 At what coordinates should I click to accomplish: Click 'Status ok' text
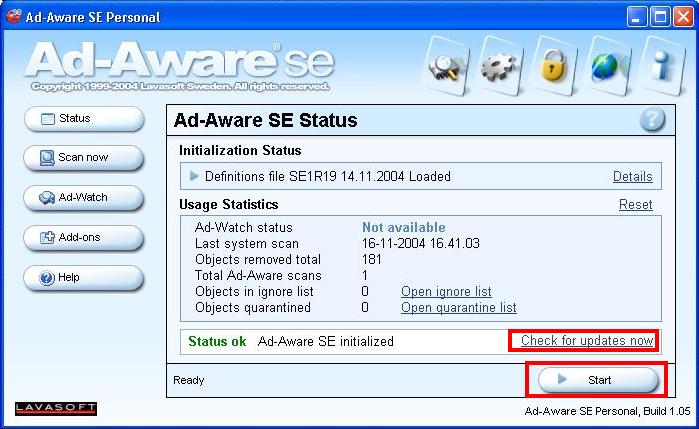pyautogui.click(x=217, y=342)
